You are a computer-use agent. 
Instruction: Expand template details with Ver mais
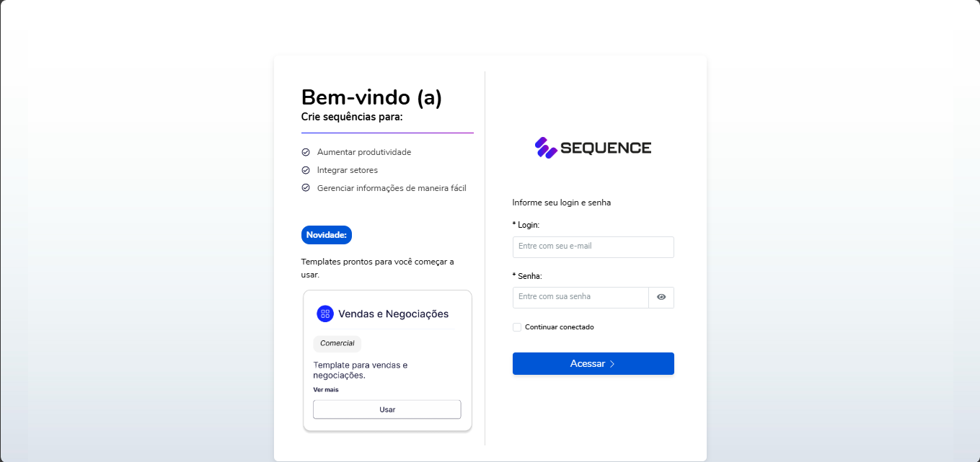(326, 390)
